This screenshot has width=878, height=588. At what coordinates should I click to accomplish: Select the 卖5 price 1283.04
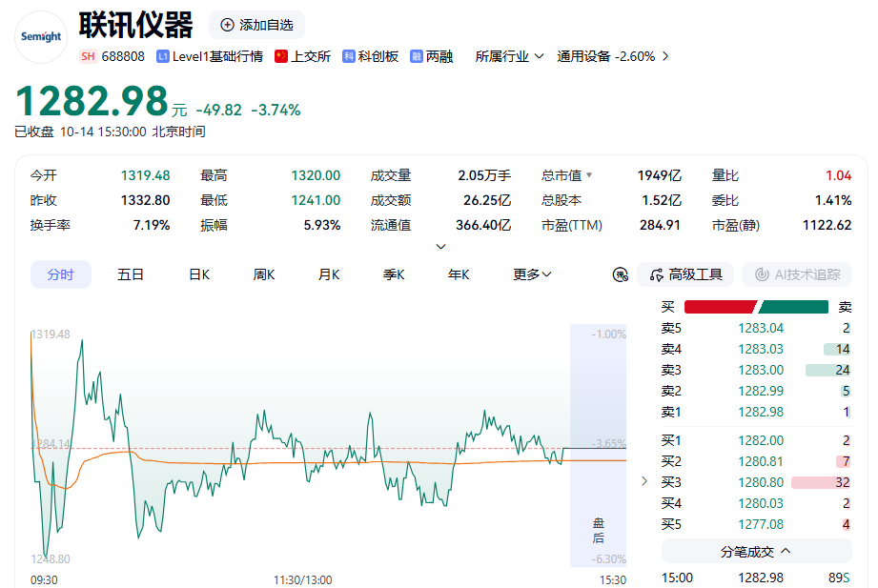pos(761,328)
